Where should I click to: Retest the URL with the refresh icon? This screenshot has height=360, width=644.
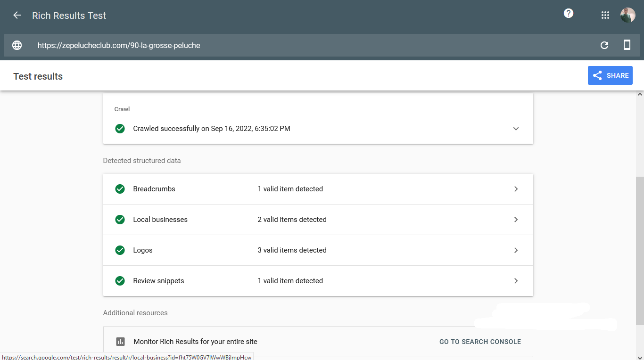604,45
